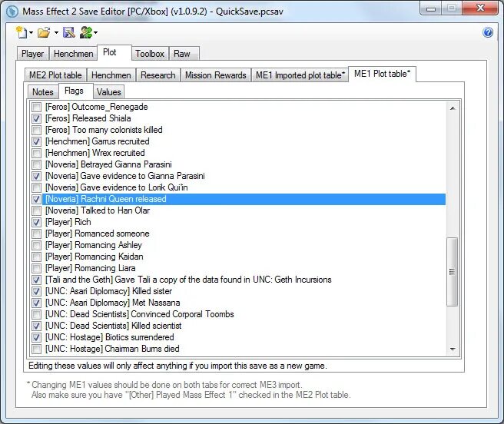Open the Mission Rewards tab
The width and height of the screenshot is (504, 424).
coord(216,75)
